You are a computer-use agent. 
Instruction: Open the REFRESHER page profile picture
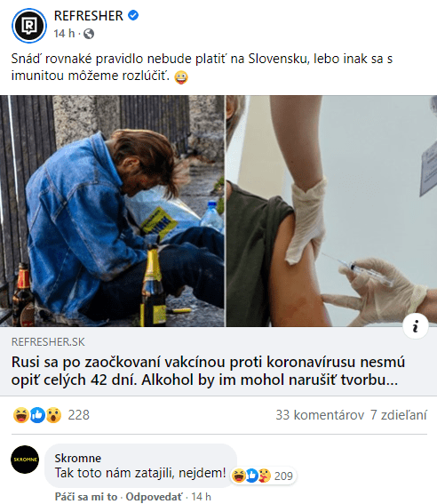29,26
